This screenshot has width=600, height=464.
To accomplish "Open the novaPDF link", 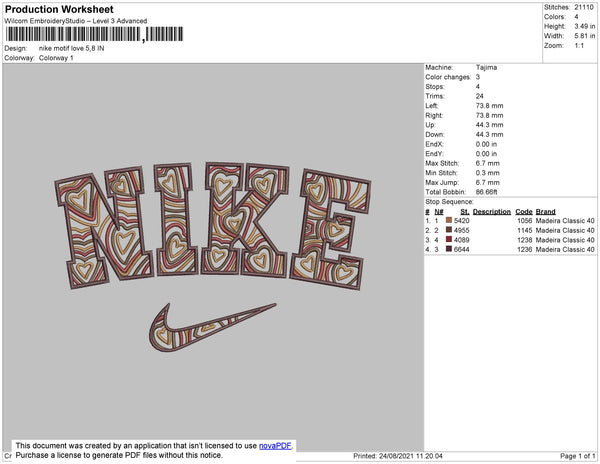I will pos(275,446).
